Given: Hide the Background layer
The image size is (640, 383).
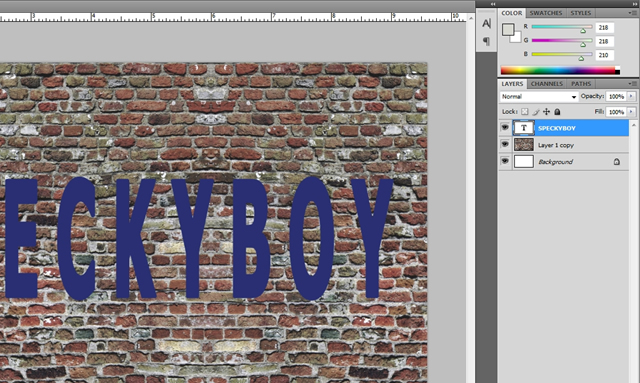Looking at the screenshot, I should tap(505, 161).
